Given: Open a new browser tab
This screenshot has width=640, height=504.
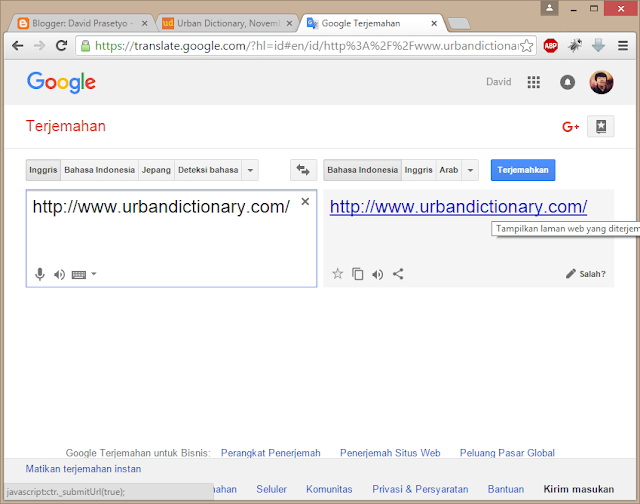Looking at the screenshot, I should (x=459, y=23).
